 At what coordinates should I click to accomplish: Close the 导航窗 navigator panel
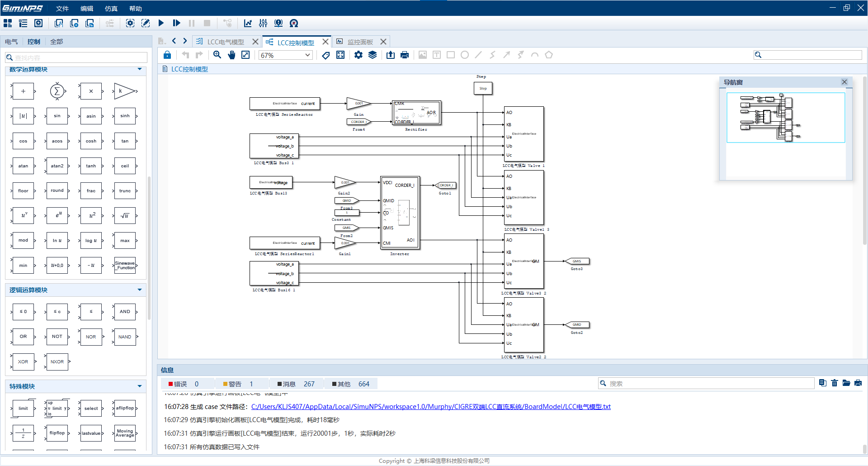pos(844,82)
